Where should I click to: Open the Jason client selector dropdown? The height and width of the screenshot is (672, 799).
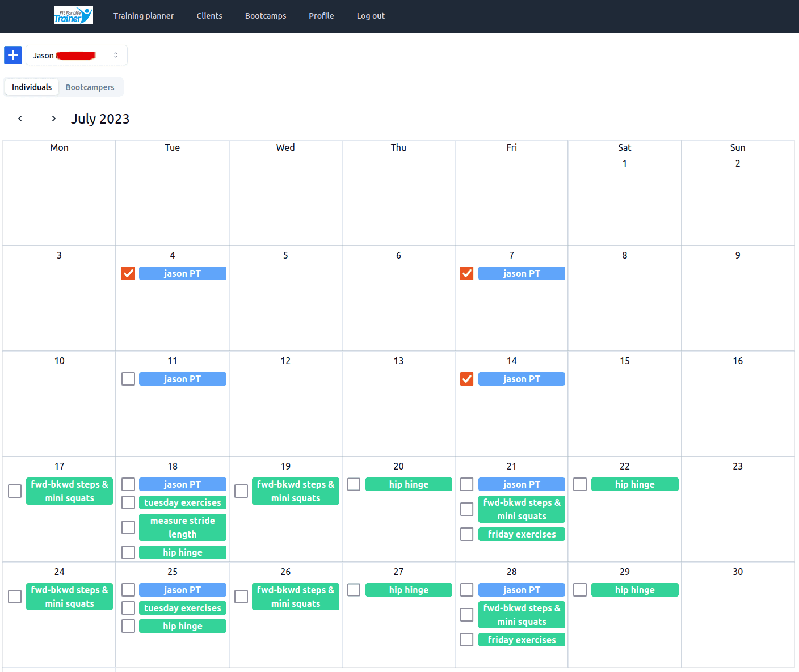tap(77, 56)
